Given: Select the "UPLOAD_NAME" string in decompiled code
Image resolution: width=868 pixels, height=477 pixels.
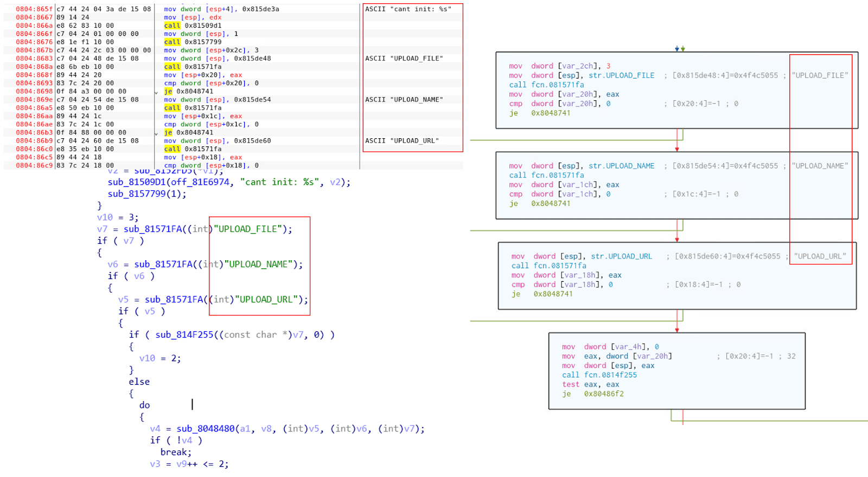Looking at the screenshot, I should click(x=259, y=265).
